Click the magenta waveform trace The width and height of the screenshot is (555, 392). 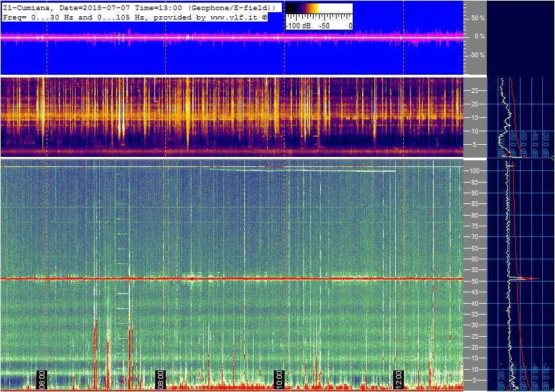(232, 37)
